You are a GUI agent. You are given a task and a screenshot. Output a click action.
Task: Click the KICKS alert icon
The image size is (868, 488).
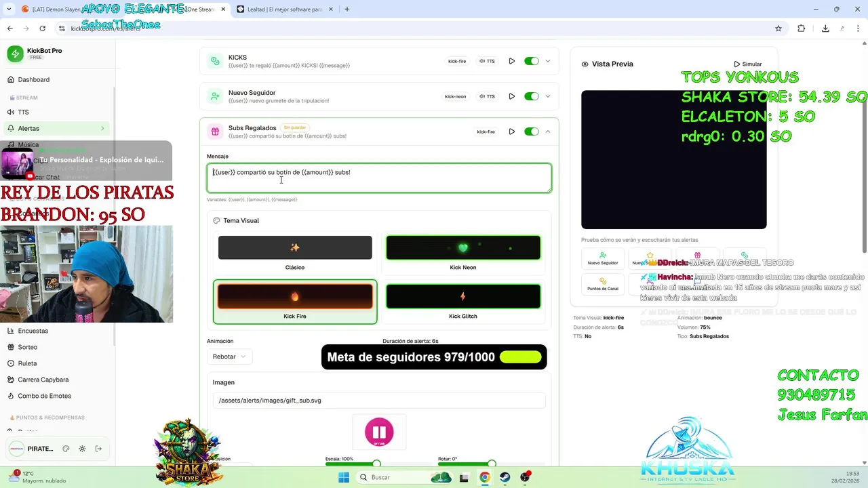click(215, 61)
